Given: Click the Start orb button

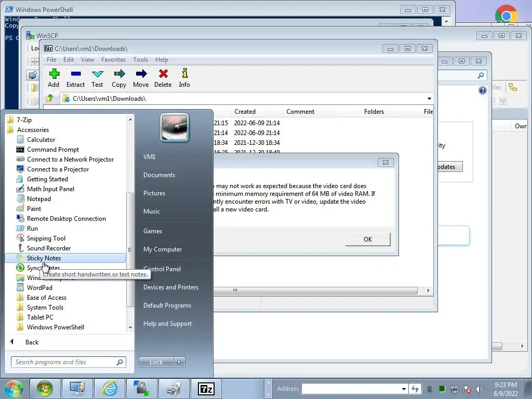Looking at the screenshot, I should [x=14, y=389].
